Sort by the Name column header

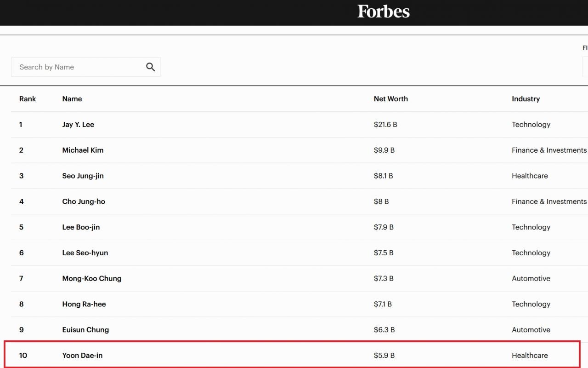click(x=72, y=99)
